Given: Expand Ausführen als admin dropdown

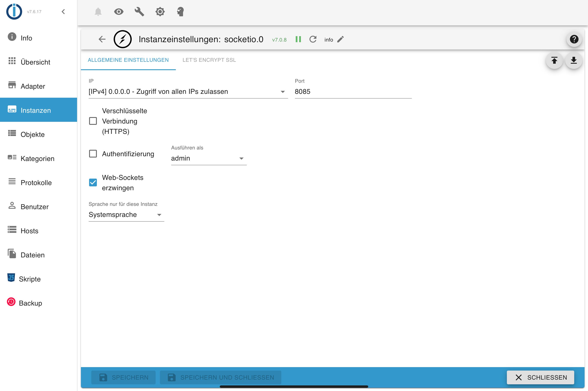Looking at the screenshot, I should (209, 158).
